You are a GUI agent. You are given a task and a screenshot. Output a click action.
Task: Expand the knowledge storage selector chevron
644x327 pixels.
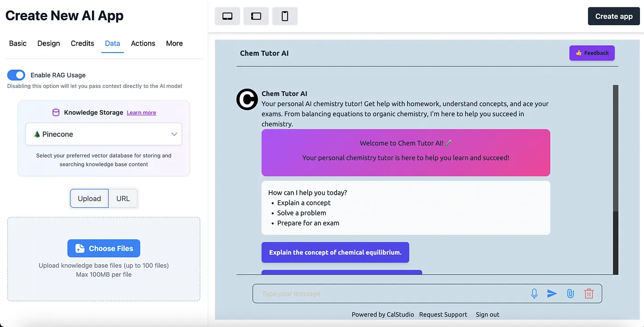174,134
